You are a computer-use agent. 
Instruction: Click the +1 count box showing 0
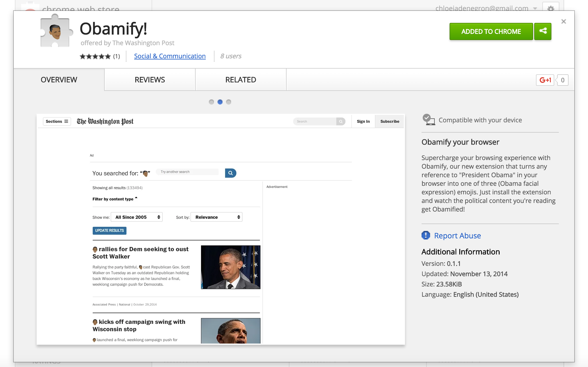pos(563,80)
